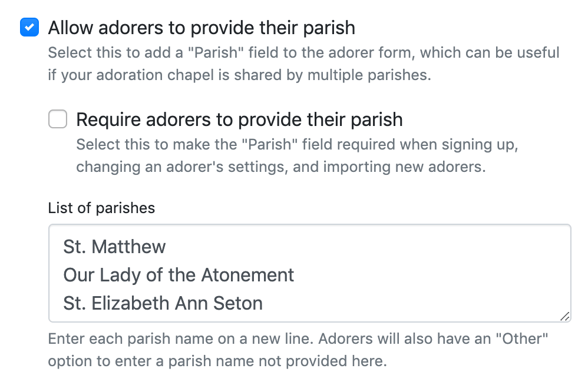Grab the textarea resize handle corner
Screen dimensions: 588x385
[x=565, y=317]
